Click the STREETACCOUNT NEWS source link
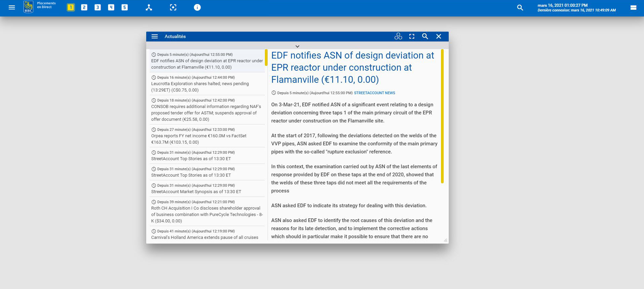The image size is (644, 289). pyautogui.click(x=374, y=93)
